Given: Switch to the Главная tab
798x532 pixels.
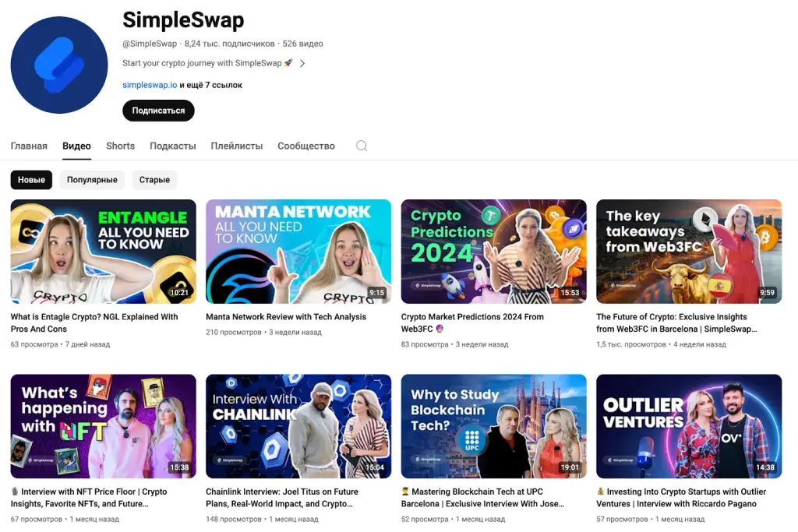Looking at the screenshot, I should pos(29,146).
